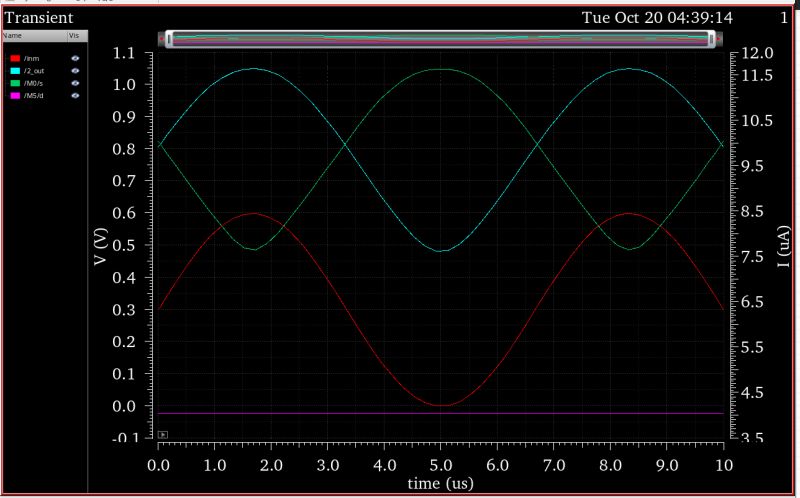Click the 5.0 tick label on time axis
The height and width of the screenshot is (498, 800).
pyautogui.click(x=441, y=465)
